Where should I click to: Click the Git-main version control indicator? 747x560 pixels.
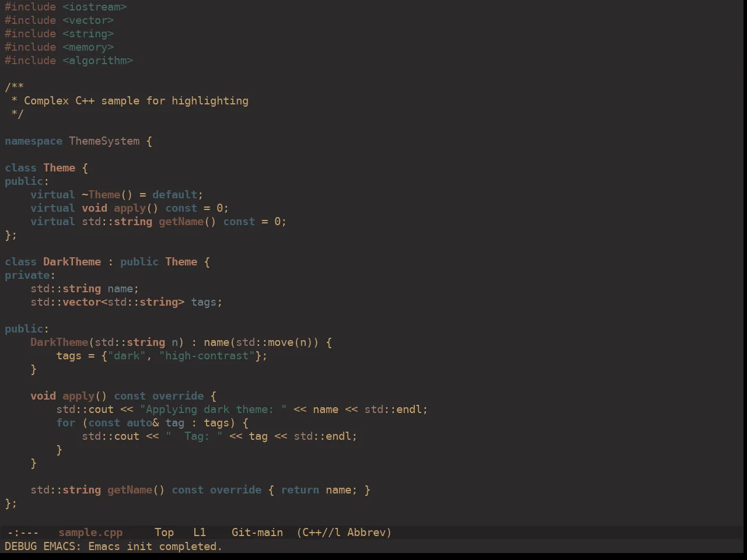coord(257,532)
